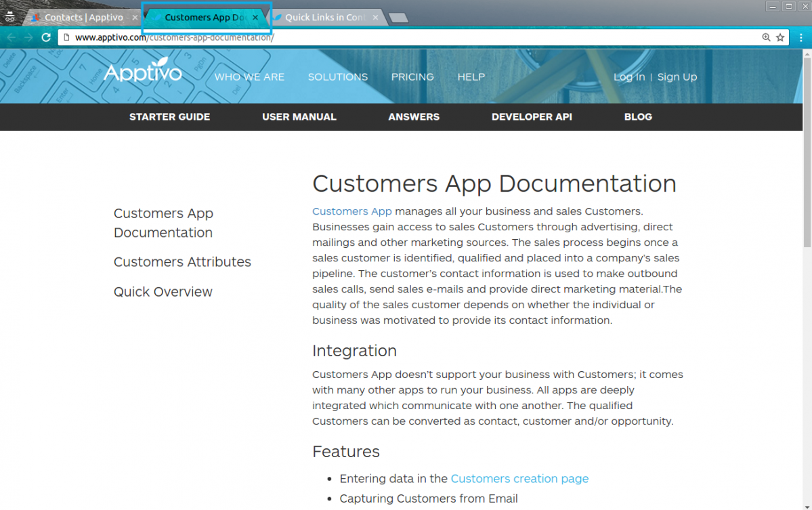Screen dimensions: 812x510
Task: Click the Integration heading
Action: pos(354,351)
